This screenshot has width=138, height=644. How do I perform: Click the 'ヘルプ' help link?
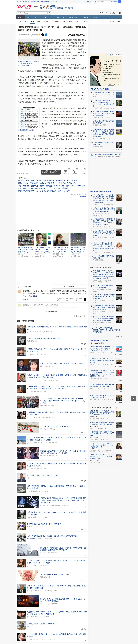94,2
